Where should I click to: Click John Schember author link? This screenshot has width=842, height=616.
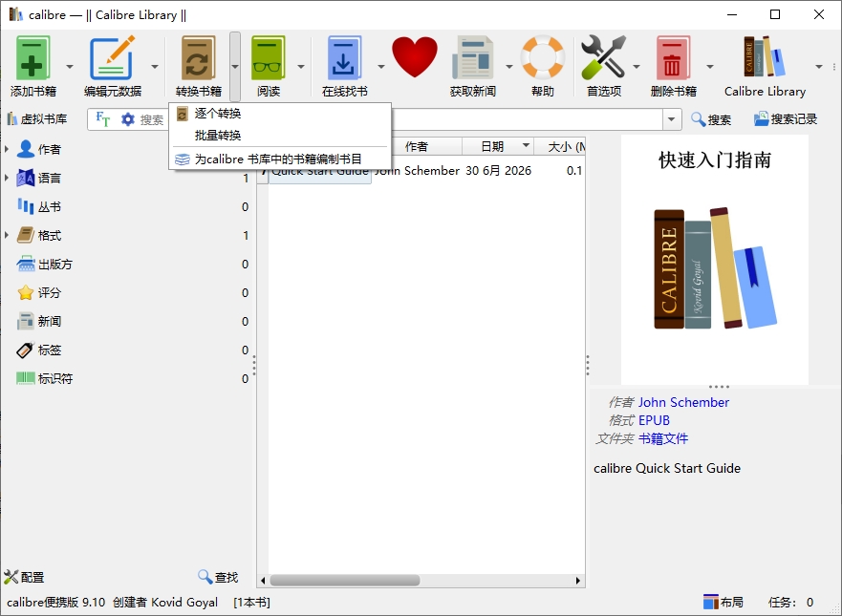(683, 402)
